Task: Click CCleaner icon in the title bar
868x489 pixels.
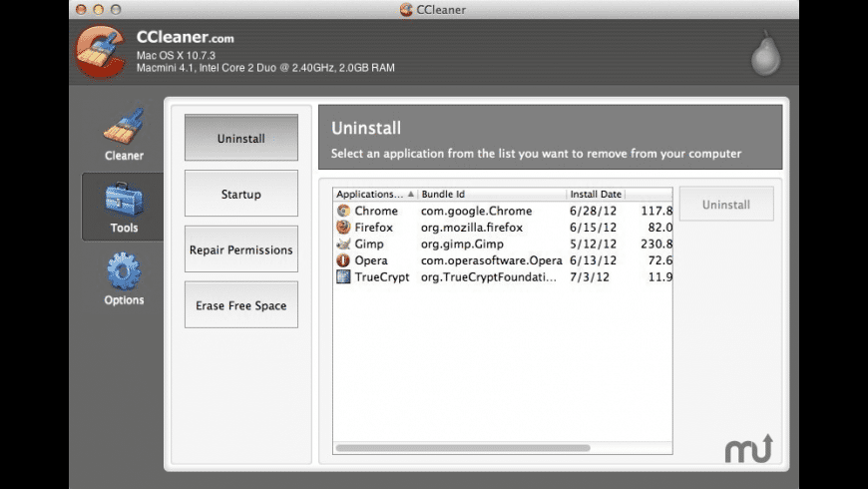Action: 406,9
